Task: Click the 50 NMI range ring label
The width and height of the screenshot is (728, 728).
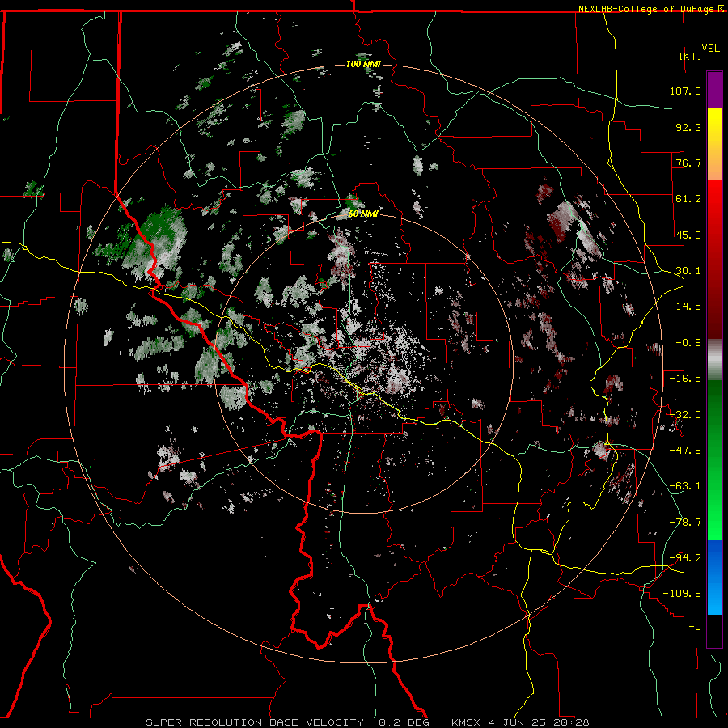Action: pyautogui.click(x=363, y=214)
